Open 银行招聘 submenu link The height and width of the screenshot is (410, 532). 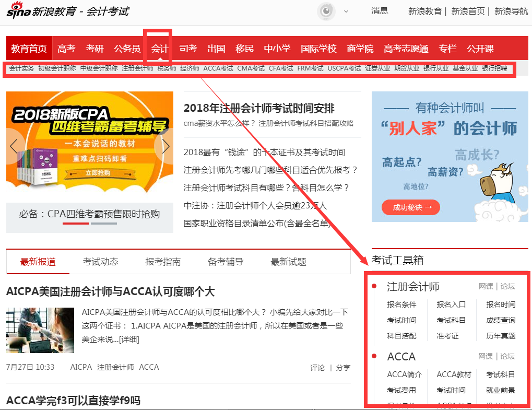pyautogui.click(x=494, y=68)
